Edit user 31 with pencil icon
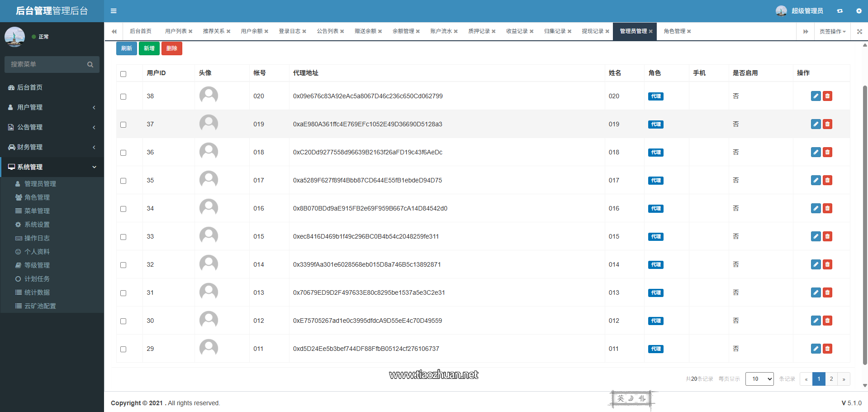 (816, 292)
